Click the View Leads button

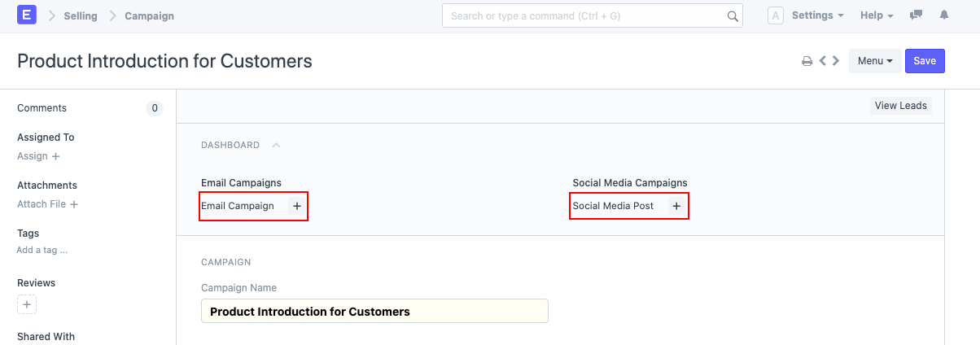tap(900, 106)
